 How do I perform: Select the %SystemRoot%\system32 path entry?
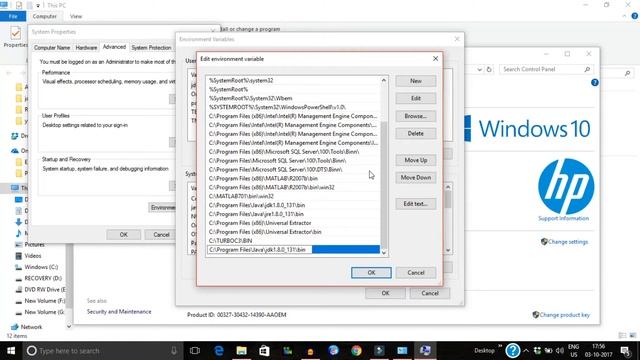coord(293,80)
